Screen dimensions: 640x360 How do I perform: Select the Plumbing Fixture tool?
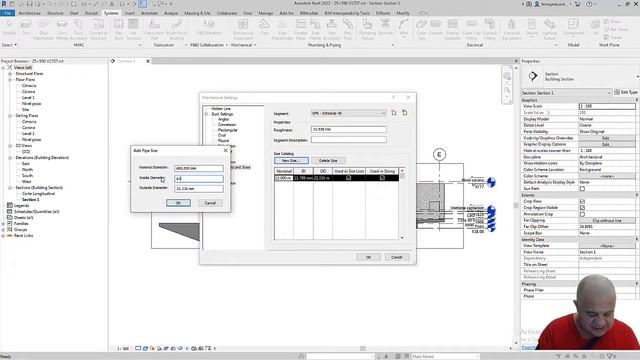pyautogui.click(x=367, y=29)
